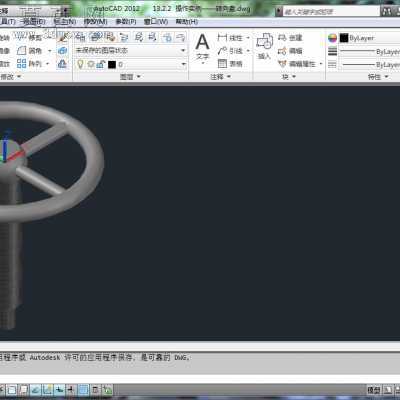Expand the 圆角 fillet flyout arrow
This screenshot has width=400, height=400.
(50, 51)
